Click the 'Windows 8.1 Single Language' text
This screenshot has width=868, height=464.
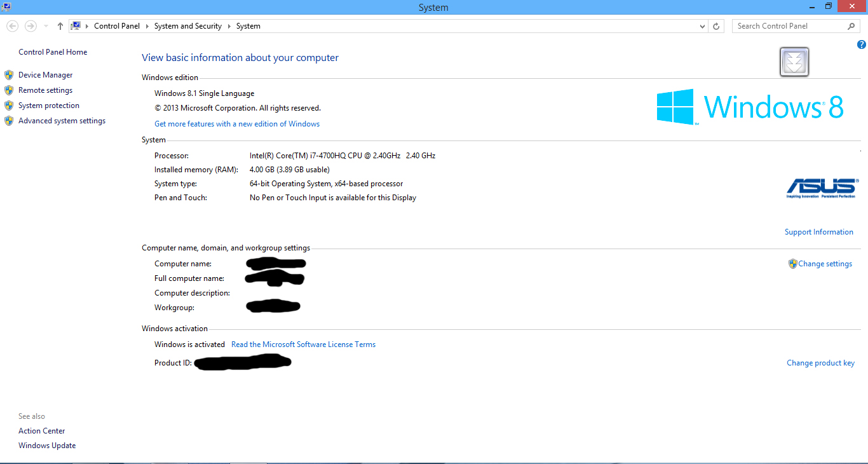pos(205,93)
